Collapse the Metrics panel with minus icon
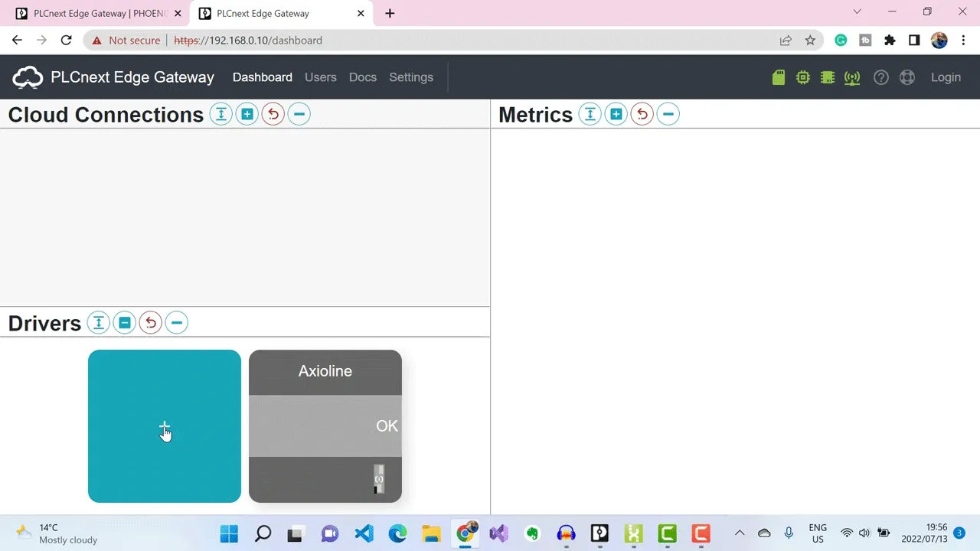Viewport: 980px width, 551px height. [x=668, y=115]
